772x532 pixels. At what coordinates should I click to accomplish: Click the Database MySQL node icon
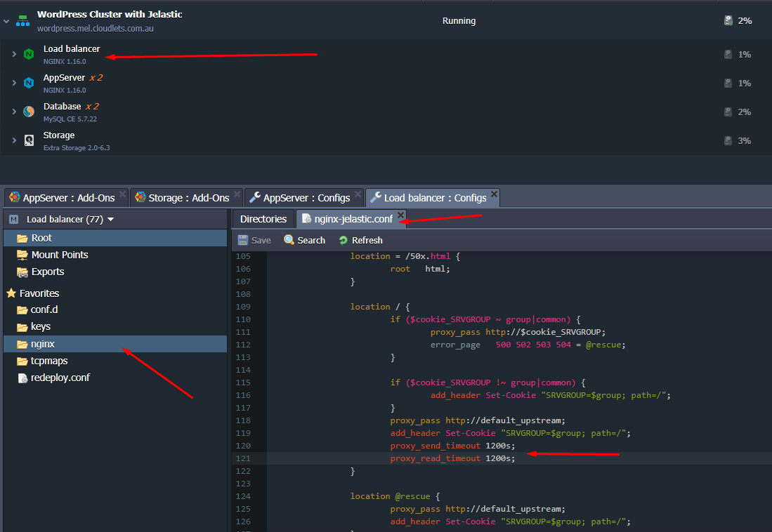click(29, 112)
